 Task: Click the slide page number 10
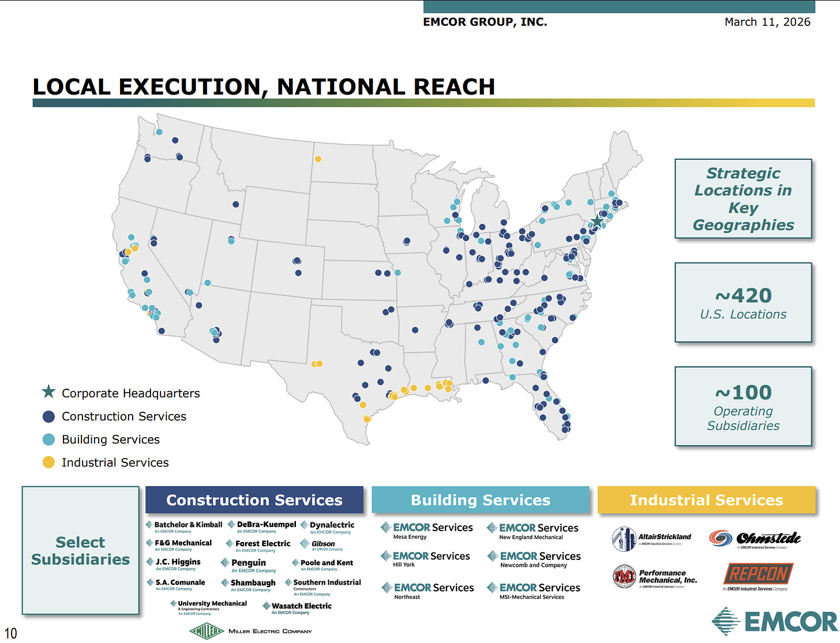[x=10, y=633]
